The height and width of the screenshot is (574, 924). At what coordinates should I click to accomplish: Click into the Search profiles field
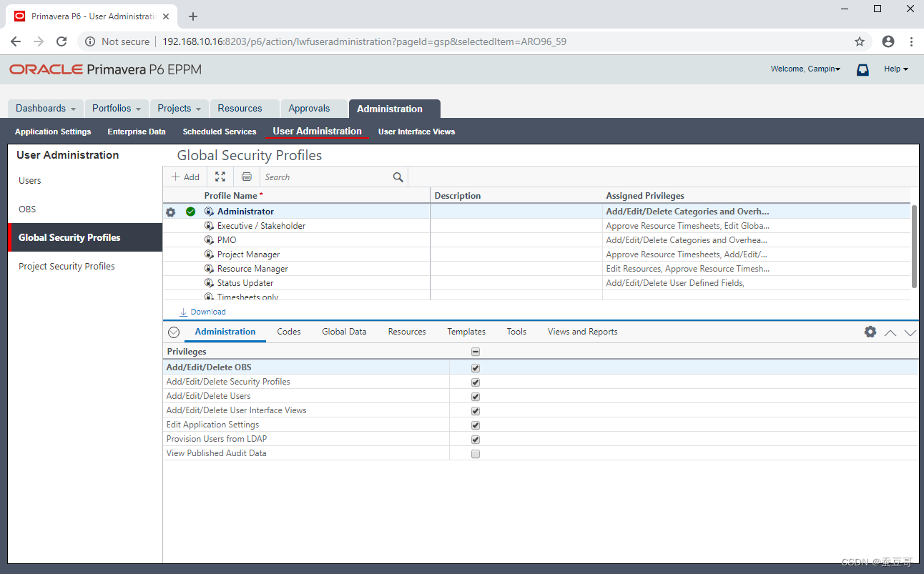[328, 177]
